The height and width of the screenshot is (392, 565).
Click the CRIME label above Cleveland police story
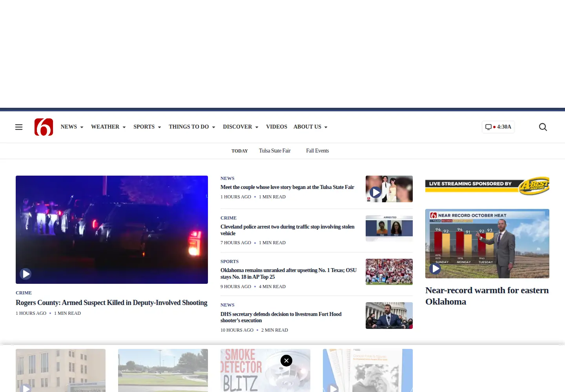[228, 218]
